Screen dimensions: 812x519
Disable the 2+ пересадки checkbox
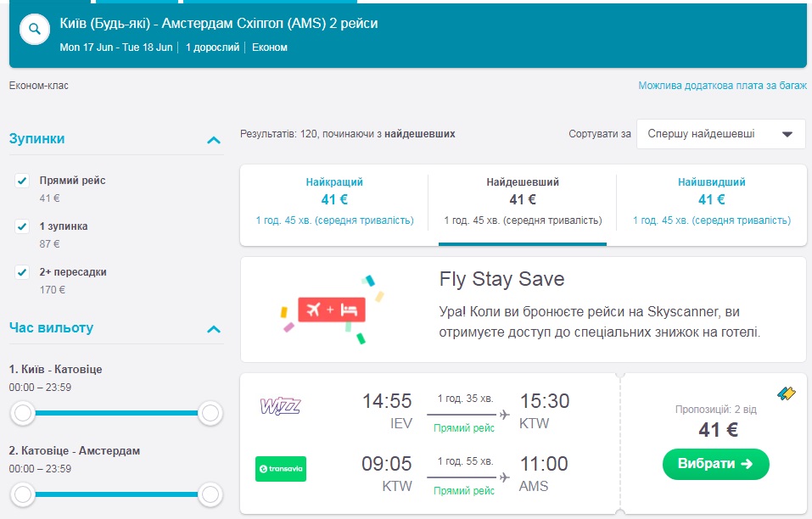coord(23,272)
